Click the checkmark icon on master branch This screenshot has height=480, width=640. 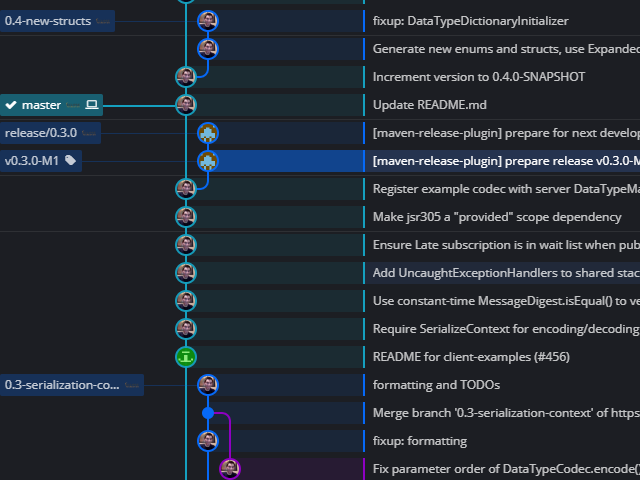12,105
